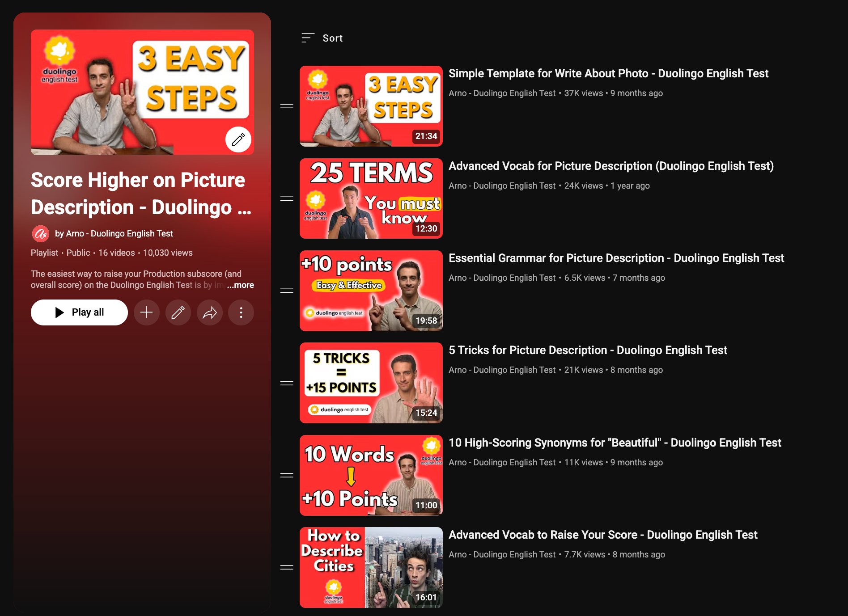Viewport: 848px width, 616px height.
Task: Open the Sort dropdown
Action: point(322,38)
